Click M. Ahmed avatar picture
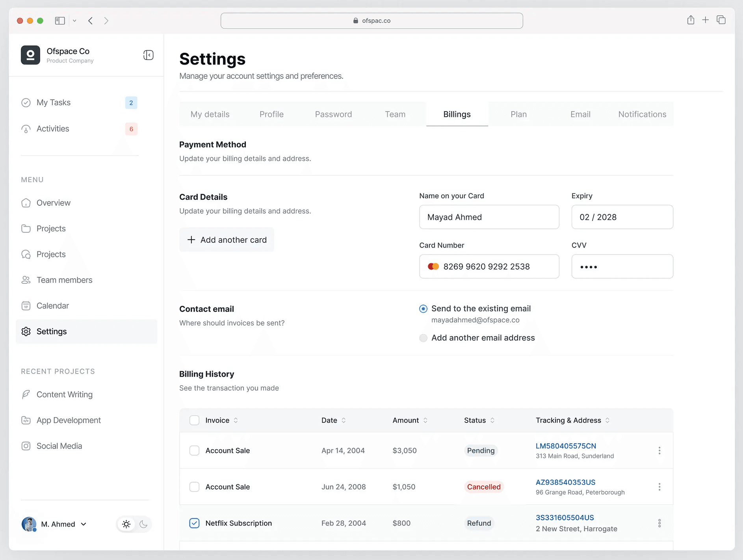Image resolution: width=743 pixels, height=560 pixels. (x=29, y=524)
